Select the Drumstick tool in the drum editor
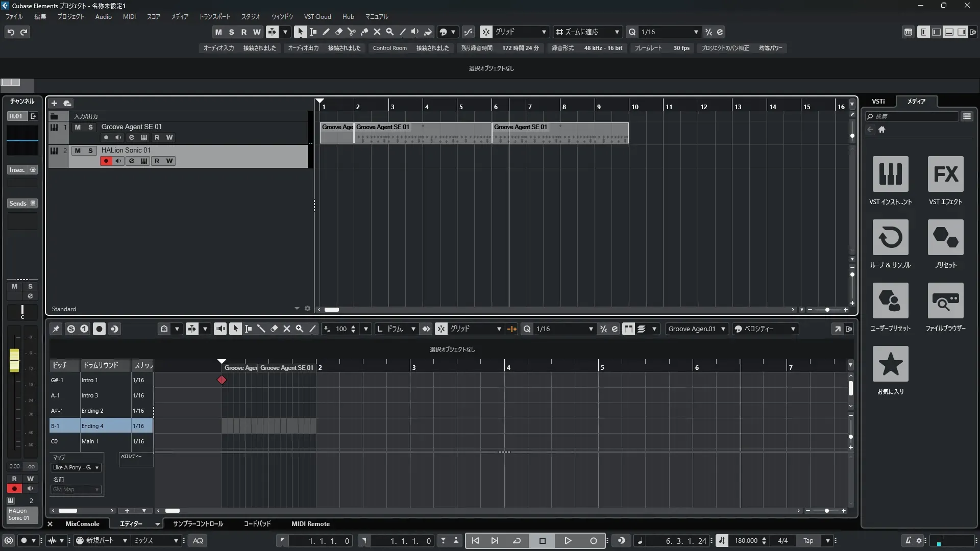 coord(261,329)
